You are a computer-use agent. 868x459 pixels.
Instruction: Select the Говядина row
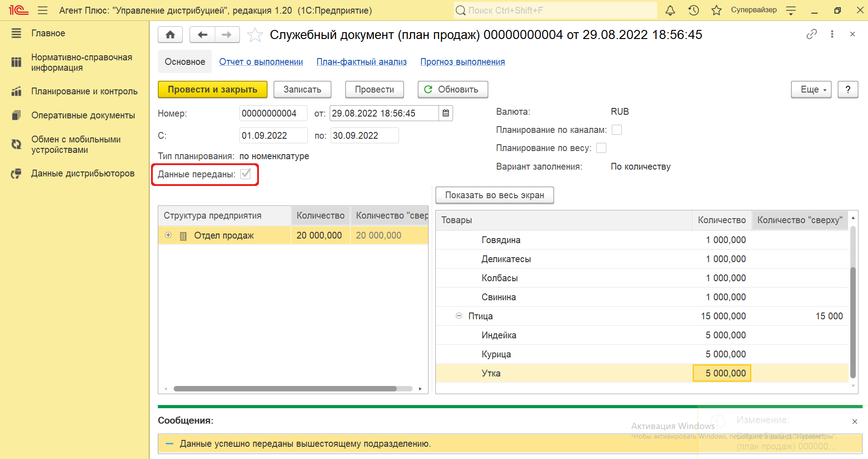click(x=642, y=240)
